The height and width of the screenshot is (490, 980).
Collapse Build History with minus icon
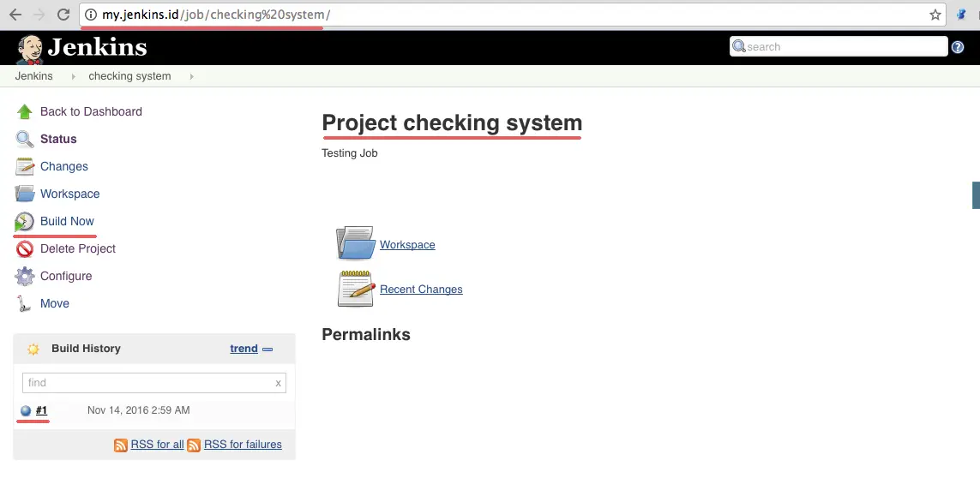[268, 349]
